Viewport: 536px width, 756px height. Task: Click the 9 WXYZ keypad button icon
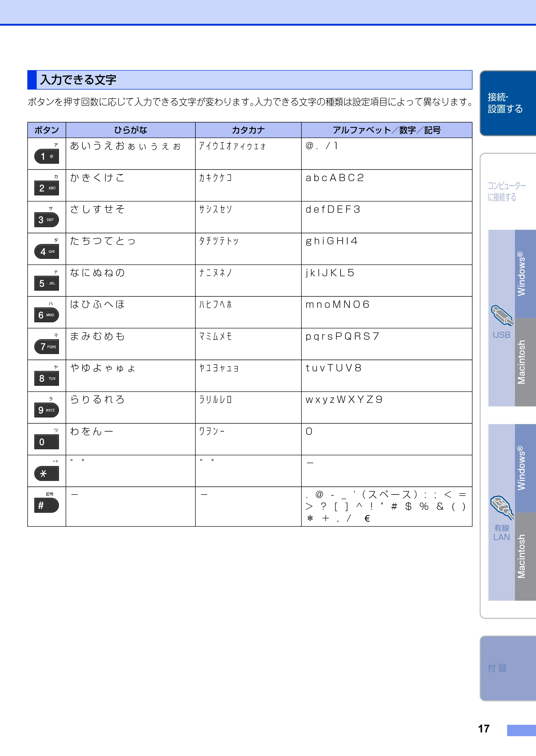pyautogui.click(x=47, y=410)
